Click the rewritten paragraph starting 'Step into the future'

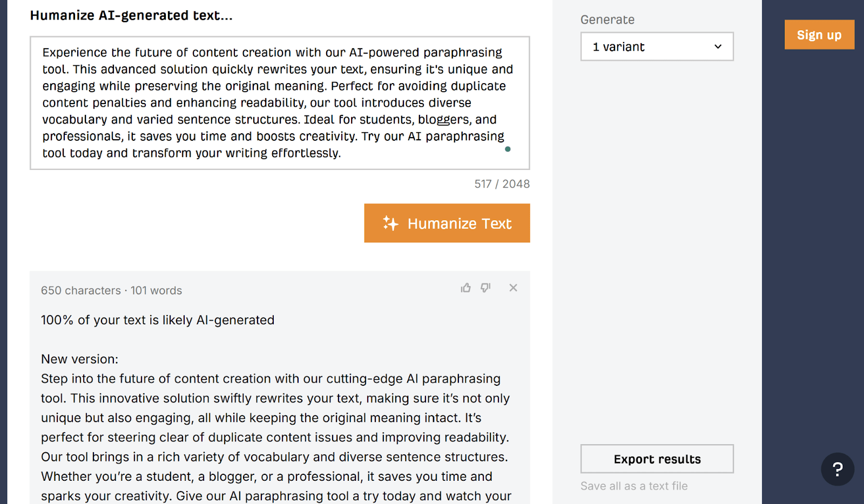click(276, 437)
